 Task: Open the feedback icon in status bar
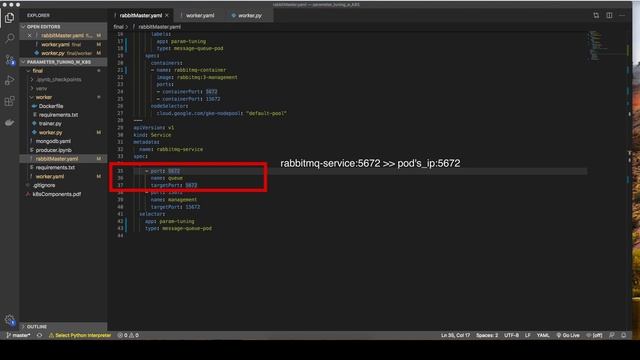(611, 335)
